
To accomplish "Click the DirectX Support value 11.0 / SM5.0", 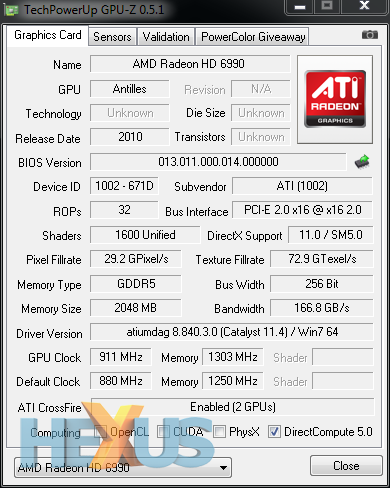I will tap(331, 235).
